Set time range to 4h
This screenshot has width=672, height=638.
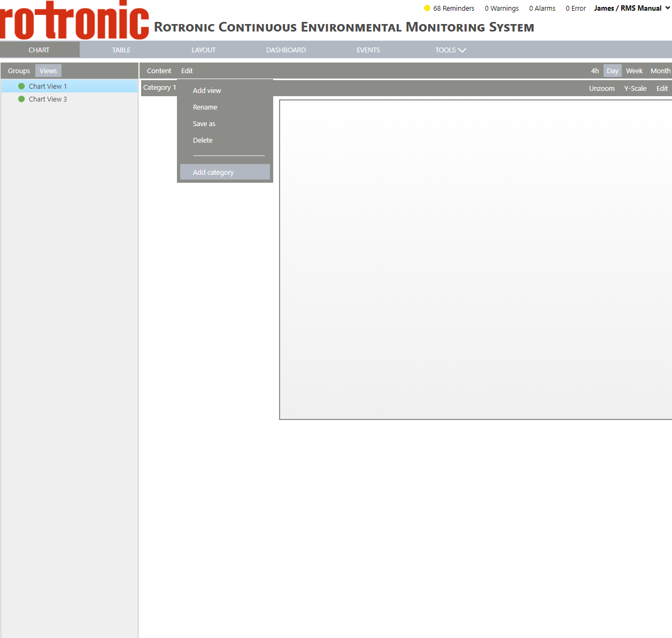click(595, 71)
